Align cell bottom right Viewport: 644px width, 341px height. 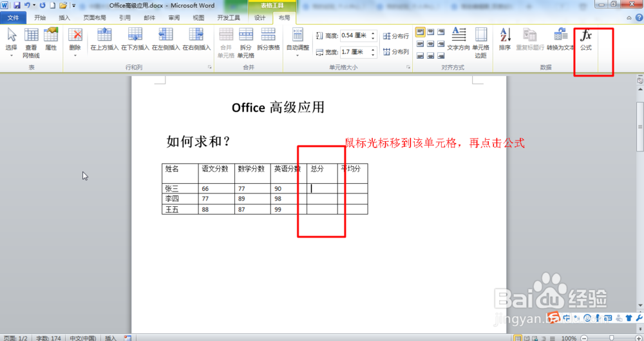(440, 55)
